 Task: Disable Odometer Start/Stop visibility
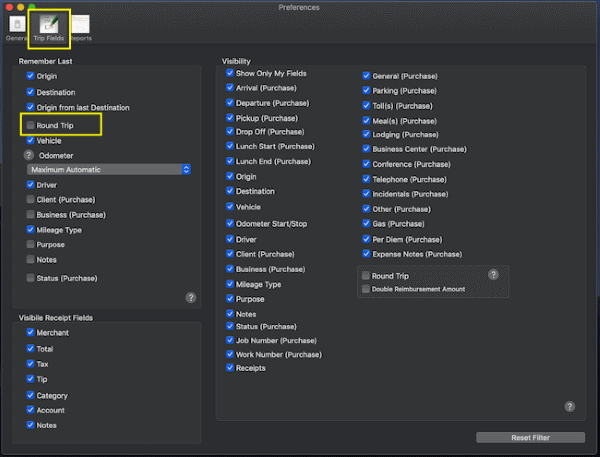pyautogui.click(x=230, y=222)
